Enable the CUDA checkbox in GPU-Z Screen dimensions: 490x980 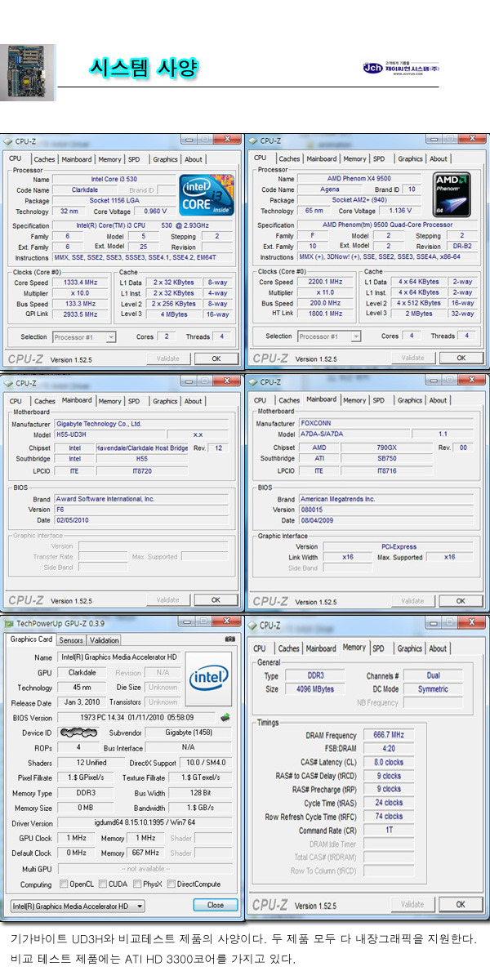104,884
